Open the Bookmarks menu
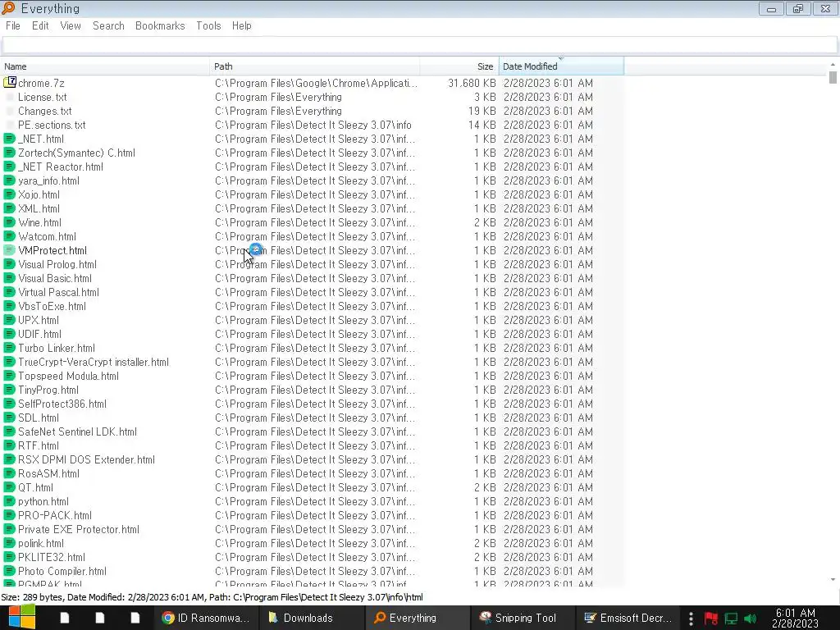This screenshot has width=840, height=630. point(160,25)
